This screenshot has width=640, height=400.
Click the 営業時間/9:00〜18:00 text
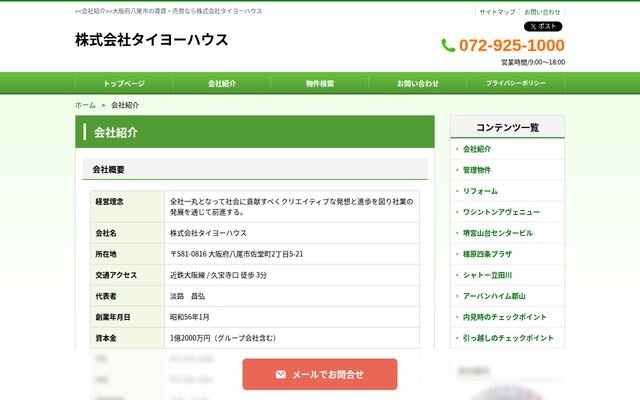point(533,62)
